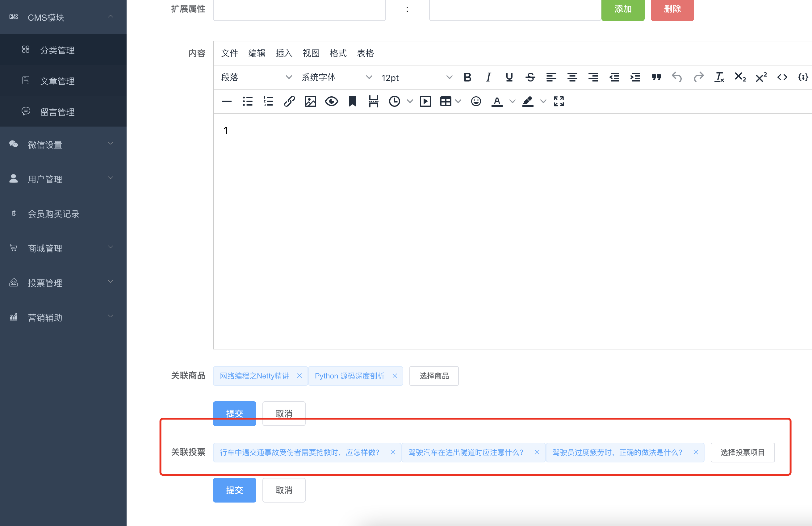Viewport: 812px width, 526px height.
Task: Open the 插入 editor menu
Action: [x=283, y=53]
